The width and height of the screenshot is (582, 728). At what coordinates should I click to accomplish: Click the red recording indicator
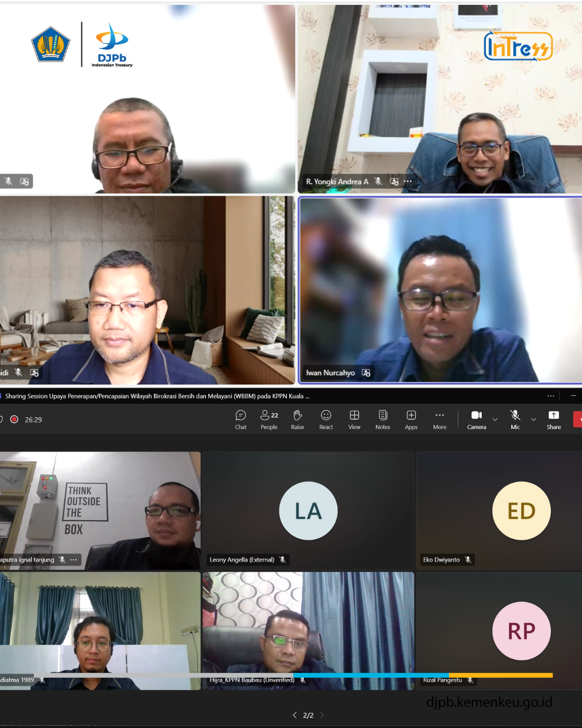pos(15,420)
